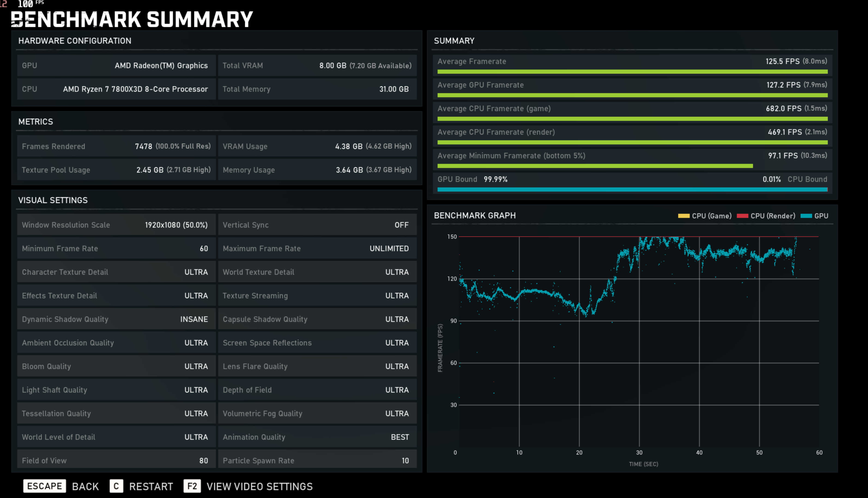Click the Average GPU Framerate green bar

[632, 95]
